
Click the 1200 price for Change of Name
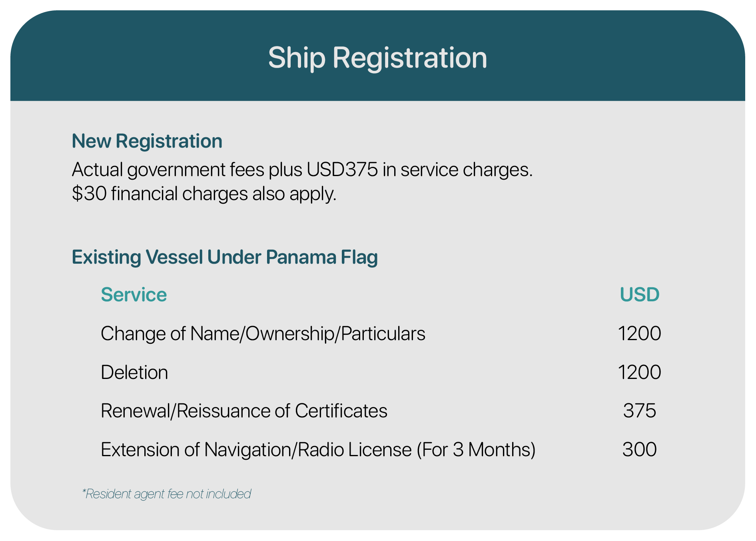point(639,333)
